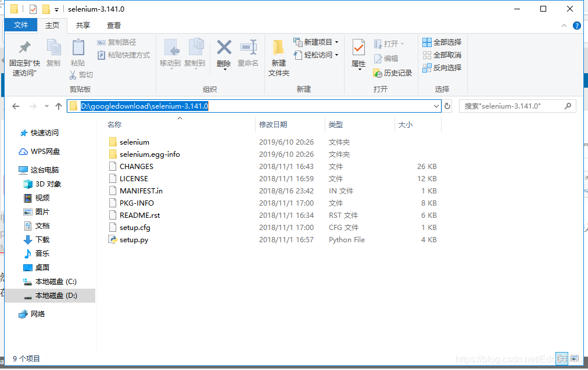Open Desktop (桌面) in the sidebar
The image size is (588, 370).
point(37,268)
